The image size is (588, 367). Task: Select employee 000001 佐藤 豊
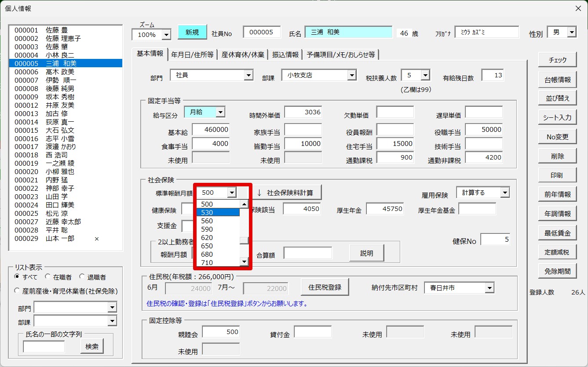66,30
